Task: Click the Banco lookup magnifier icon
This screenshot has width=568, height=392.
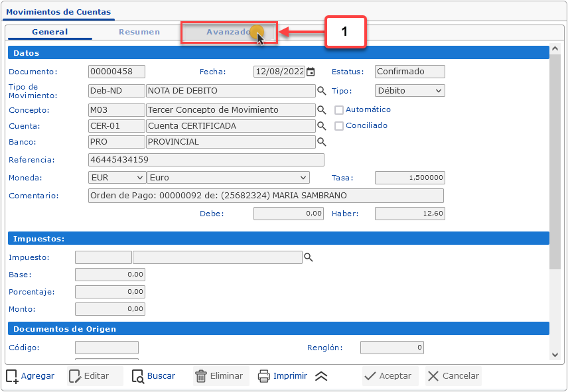Action: pos(322,142)
